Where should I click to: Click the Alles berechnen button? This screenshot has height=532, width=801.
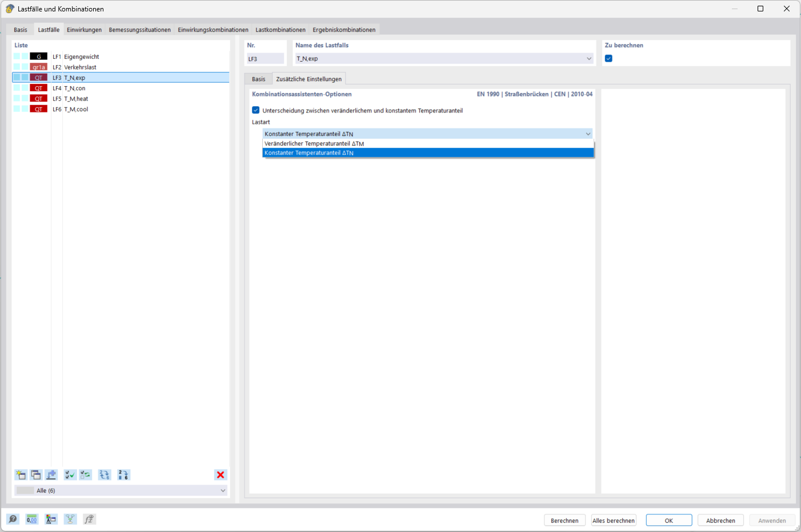pyautogui.click(x=614, y=521)
